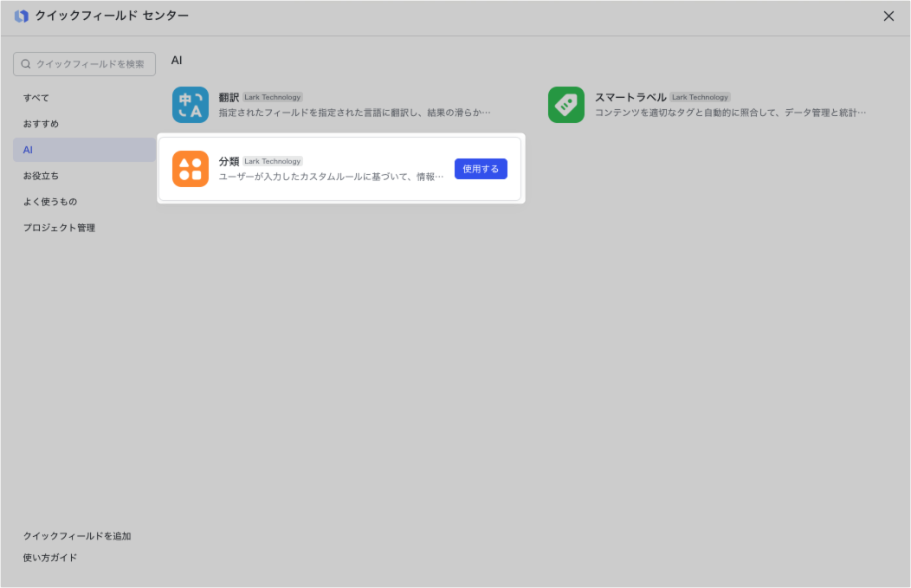Screen dimensions: 911x588
Task: Click the green スマートラベル tag icon
Action: point(566,105)
